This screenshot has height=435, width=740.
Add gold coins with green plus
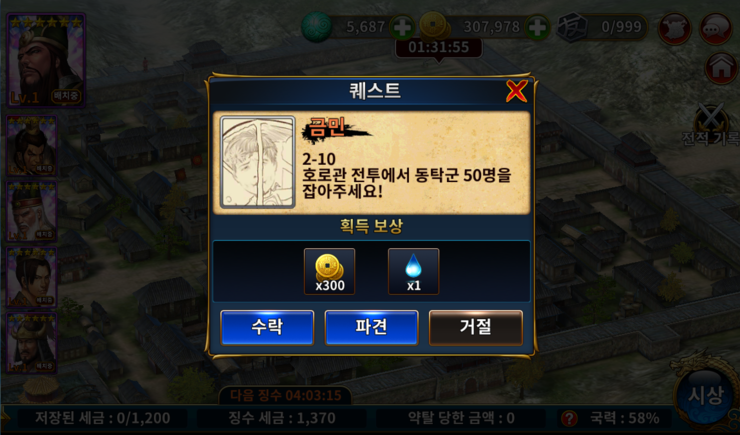click(537, 27)
